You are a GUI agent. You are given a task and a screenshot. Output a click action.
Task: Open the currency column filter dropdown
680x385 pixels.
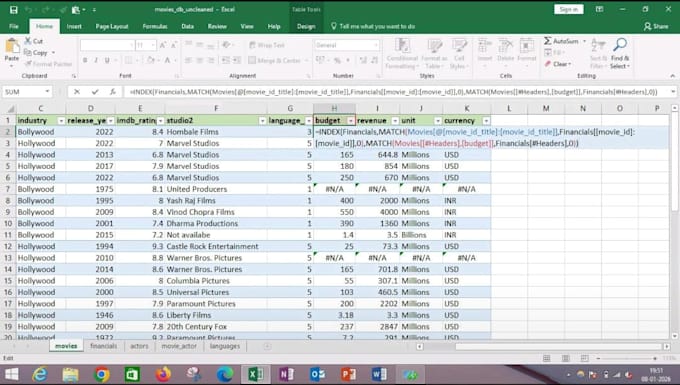coord(486,121)
